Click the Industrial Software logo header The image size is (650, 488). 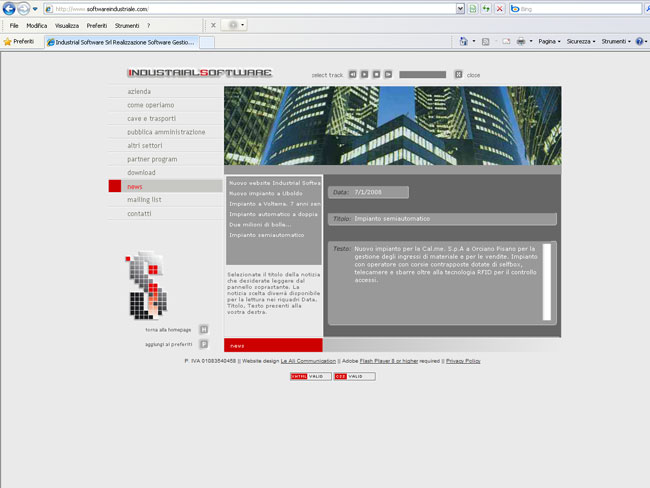(x=199, y=73)
